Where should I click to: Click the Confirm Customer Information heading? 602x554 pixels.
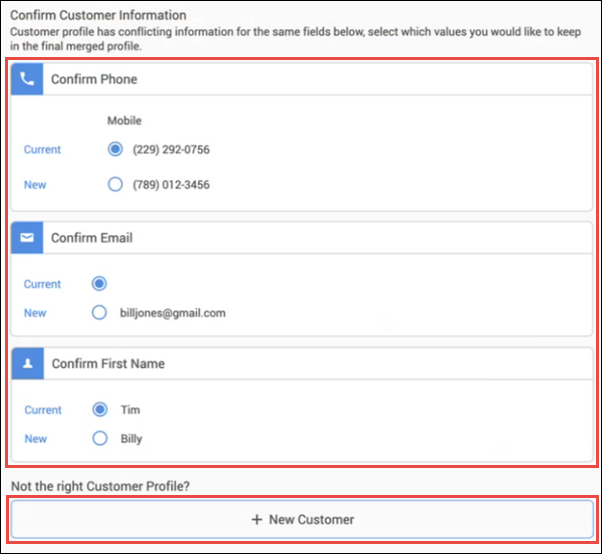click(98, 15)
